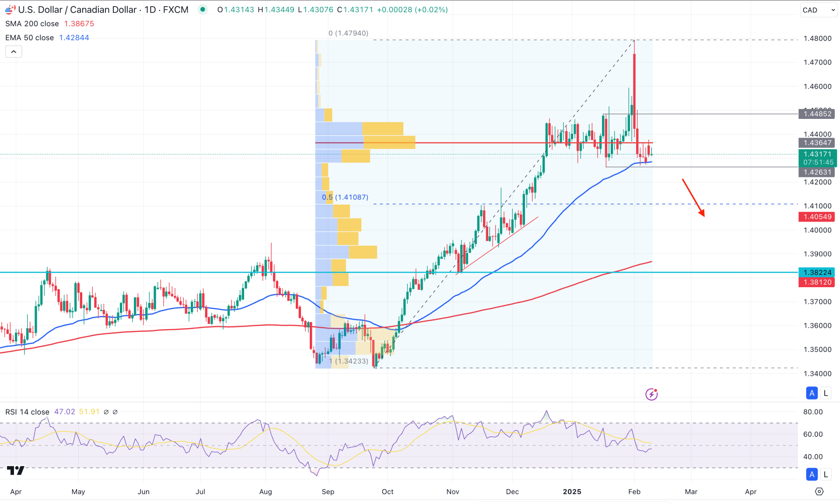
Task: Click the 2025 year marker on time axis
Action: [x=572, y=492]
